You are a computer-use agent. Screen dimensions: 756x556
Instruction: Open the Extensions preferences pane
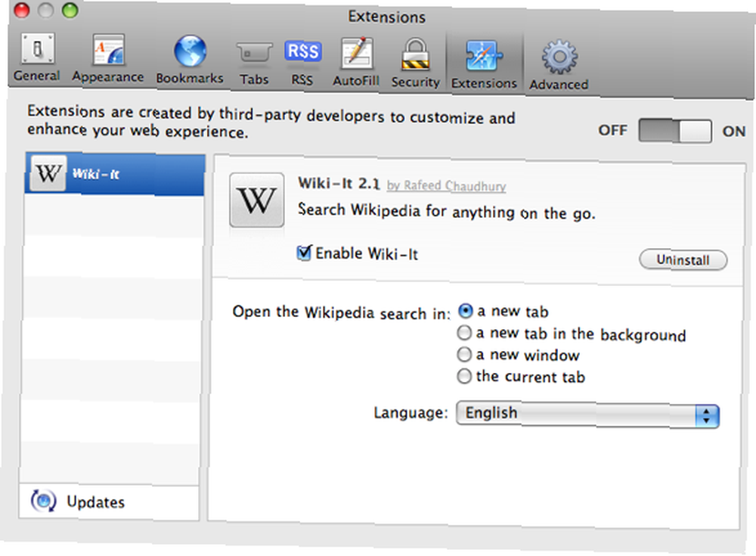(484, 64)
